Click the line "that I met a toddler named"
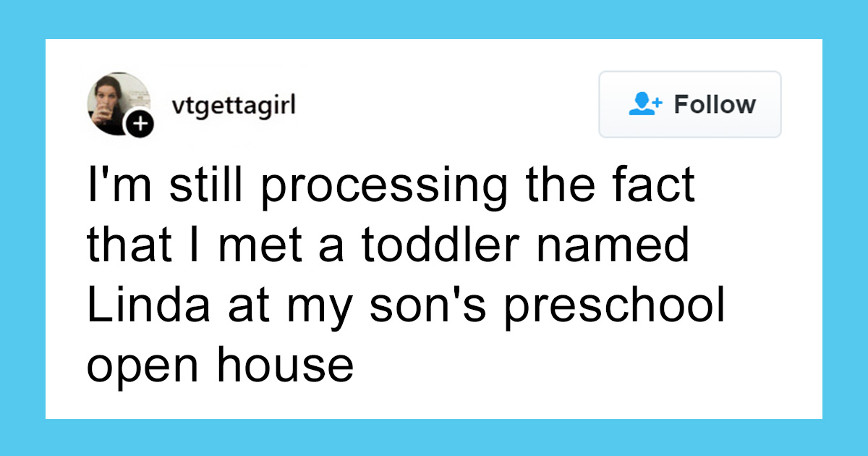Image resolution: width=868 pixels, height=456 pixels. tap(388, 246)
